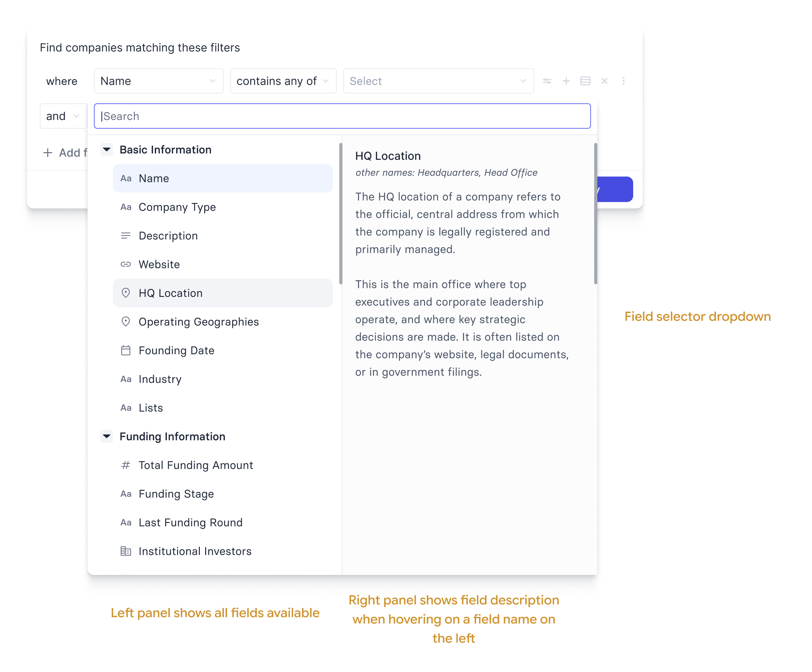Click the table layout icon in filter row
Image resolution: width=812 pixels, height=672 pixels.
585,81
